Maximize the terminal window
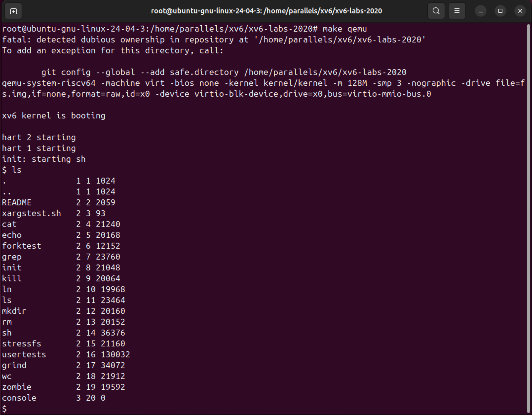532x415 pixels. (x=500, y=11)
